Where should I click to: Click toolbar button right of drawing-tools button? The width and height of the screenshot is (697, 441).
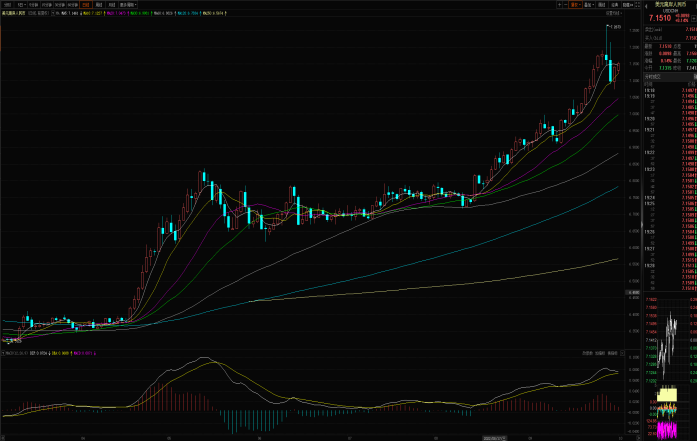click(x=614, y=4)
